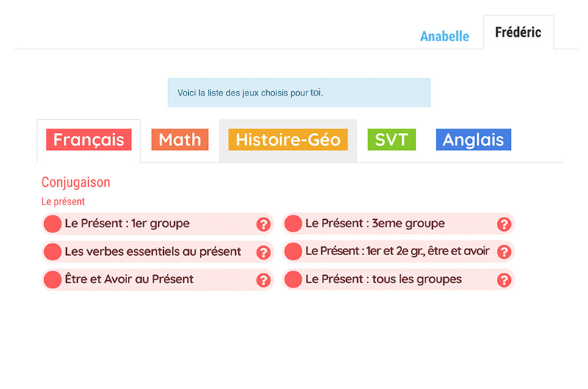The width and height of the screenshot is (588, 389).
Task: Click red circle beside Être et Avoir au Présent
Action: tap(52, 280)
